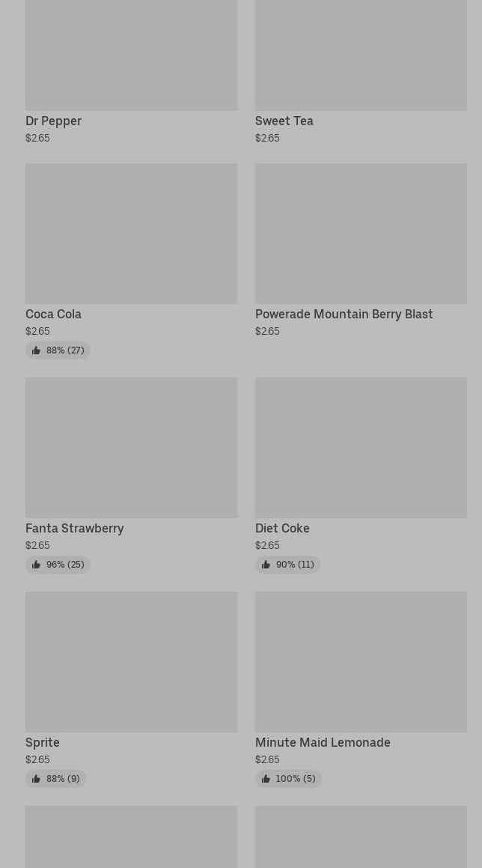Click the Coca Cola product image
The width and height of the screenshot is (482, 868).
131,234
